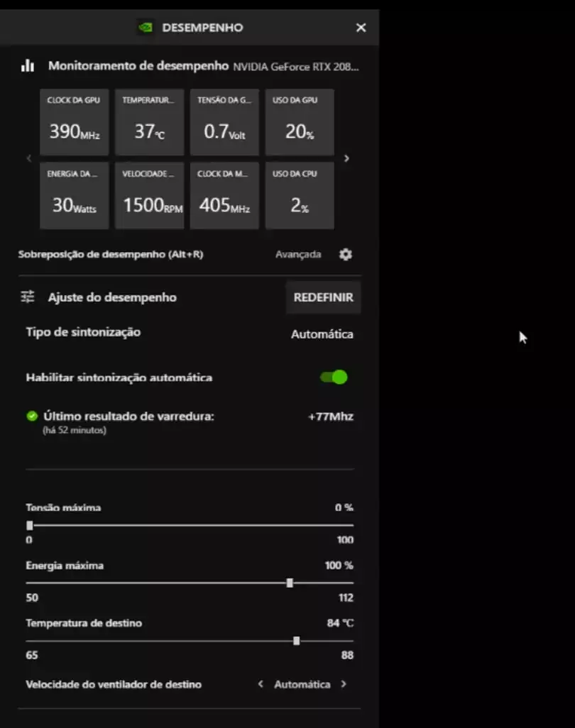Click the NVIDIA logo icon in header
This screenshot has width=575, height=728.
tap(145, 28)
